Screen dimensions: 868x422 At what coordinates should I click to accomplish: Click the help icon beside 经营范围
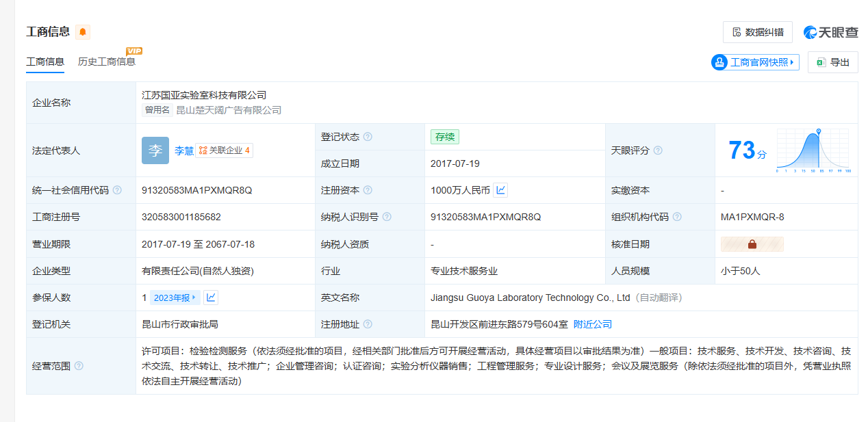79,366
